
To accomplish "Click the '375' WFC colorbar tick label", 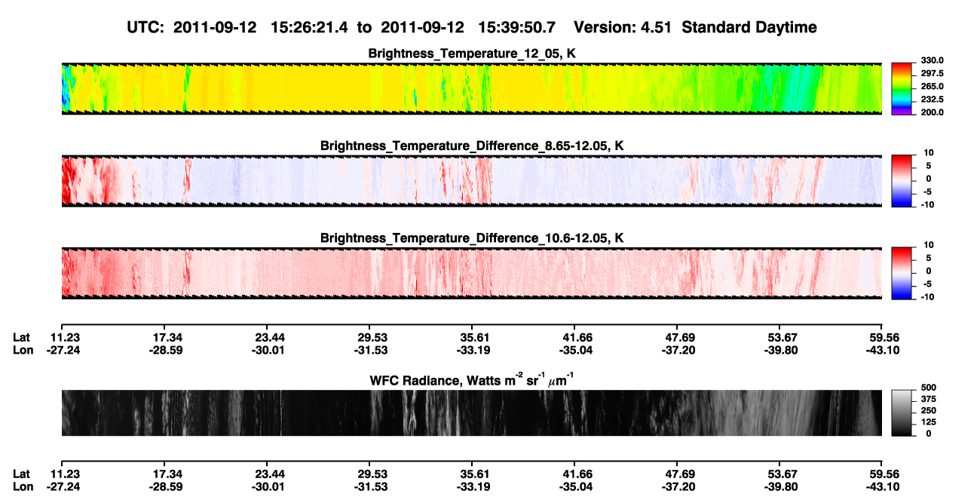I will [928, 399].
